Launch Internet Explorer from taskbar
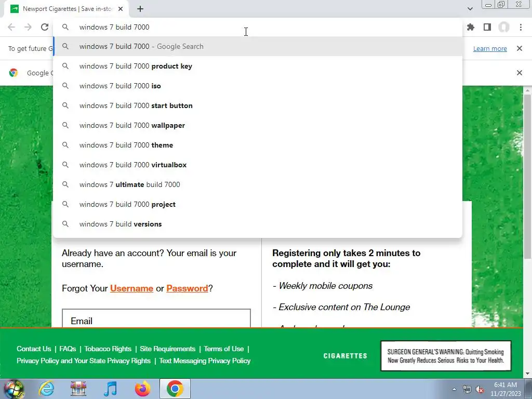 click(x=46, y=389)
